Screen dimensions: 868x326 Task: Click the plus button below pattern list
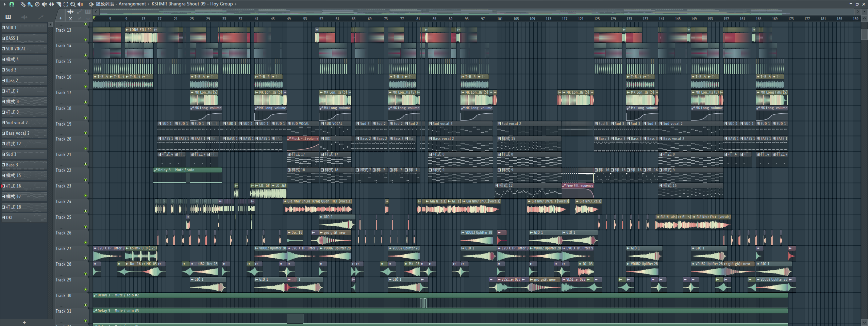(24, 322)
